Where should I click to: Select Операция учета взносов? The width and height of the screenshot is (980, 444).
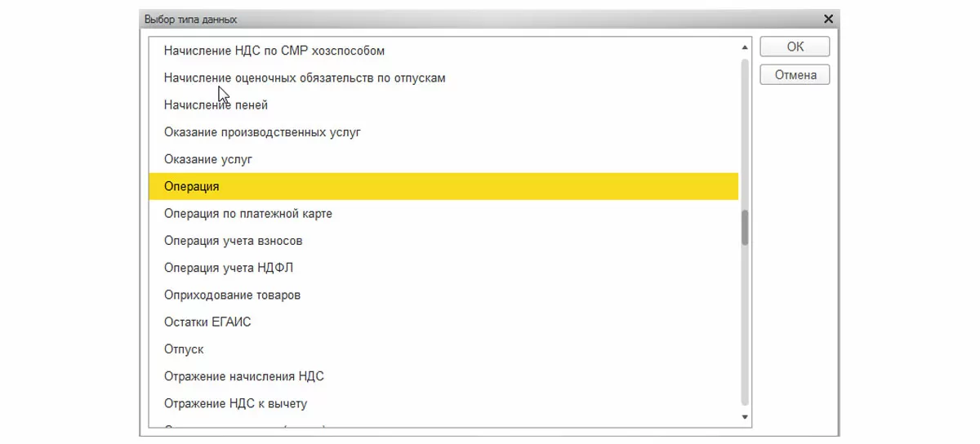pos(233,241)
